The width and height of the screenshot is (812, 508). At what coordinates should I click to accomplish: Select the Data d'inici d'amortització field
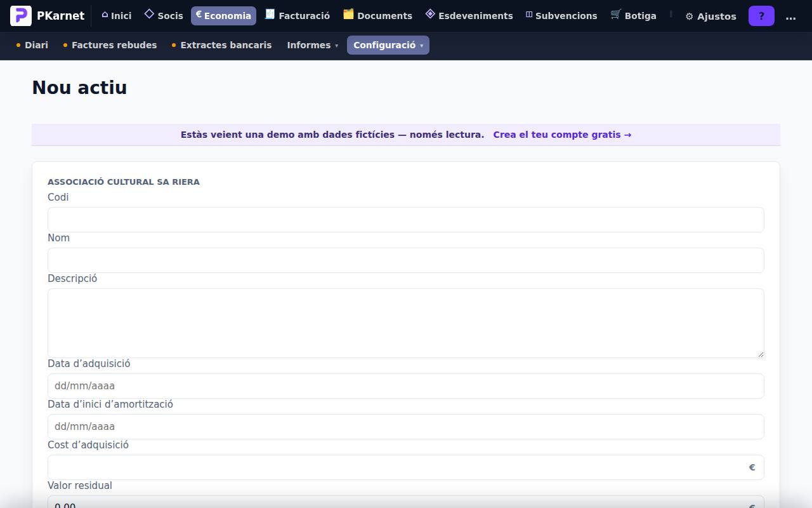pos(406,427)
